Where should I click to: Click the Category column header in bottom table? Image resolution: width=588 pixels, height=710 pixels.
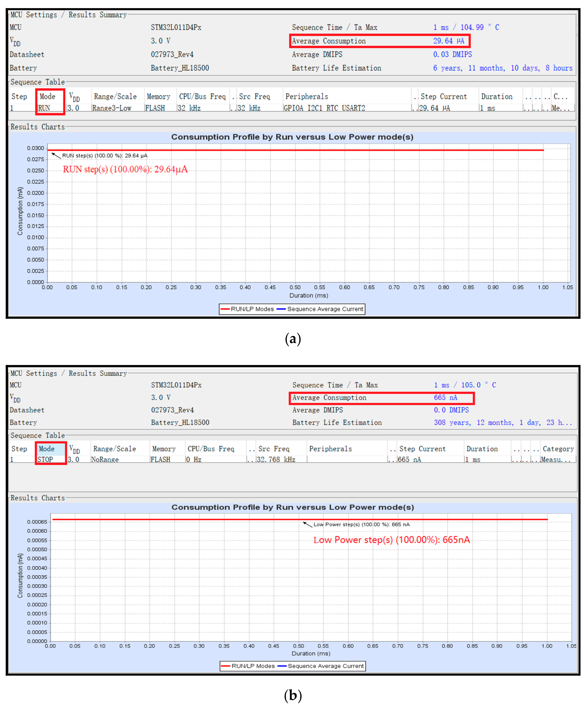tap(558, 449)
